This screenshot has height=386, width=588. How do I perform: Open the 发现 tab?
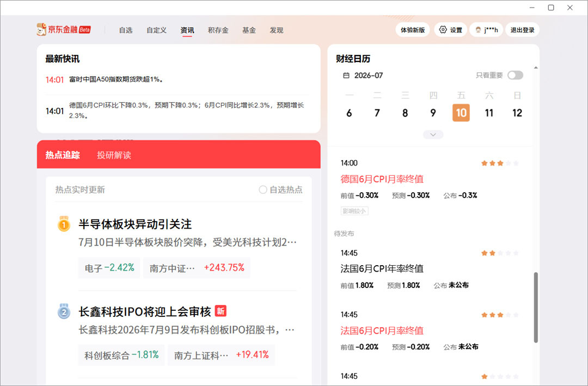[277, 30]
